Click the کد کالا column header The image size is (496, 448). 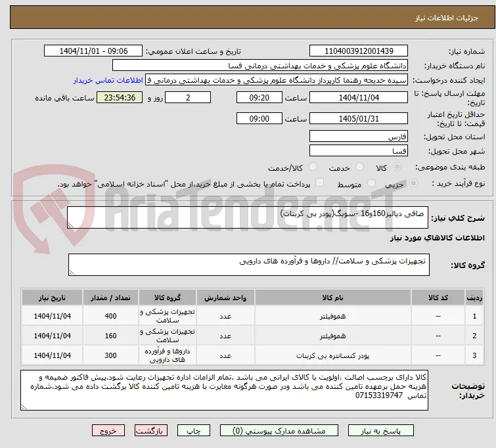(438, 298)
